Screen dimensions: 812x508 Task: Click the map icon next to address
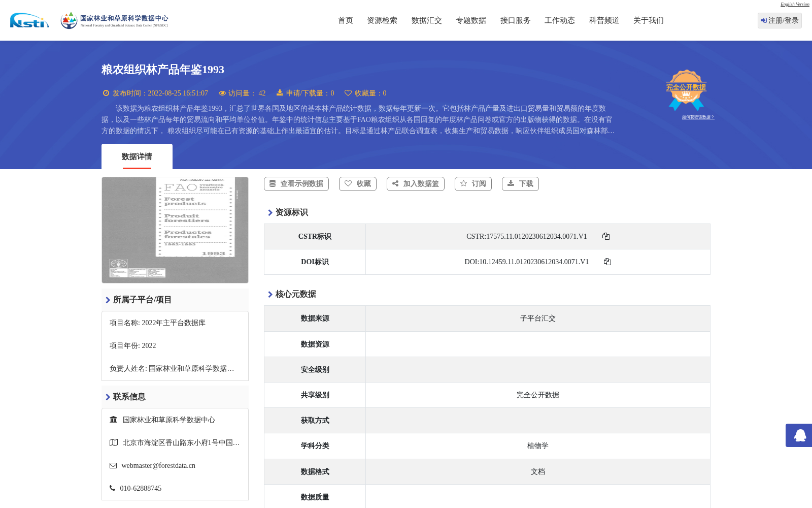(x=114, y=442)
